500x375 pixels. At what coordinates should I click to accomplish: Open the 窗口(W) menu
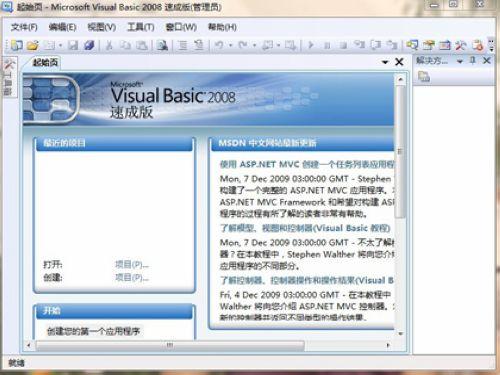(181, 27)
